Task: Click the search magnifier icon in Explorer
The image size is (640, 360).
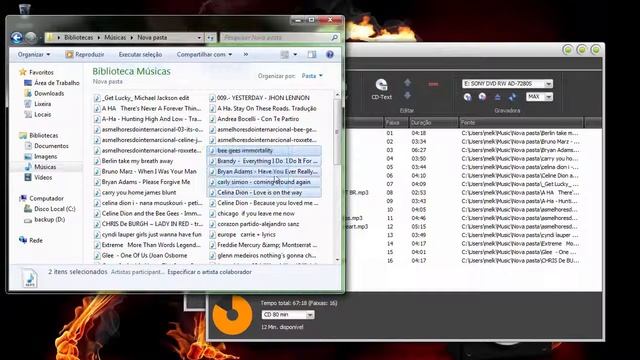Action: coord(334,38)
